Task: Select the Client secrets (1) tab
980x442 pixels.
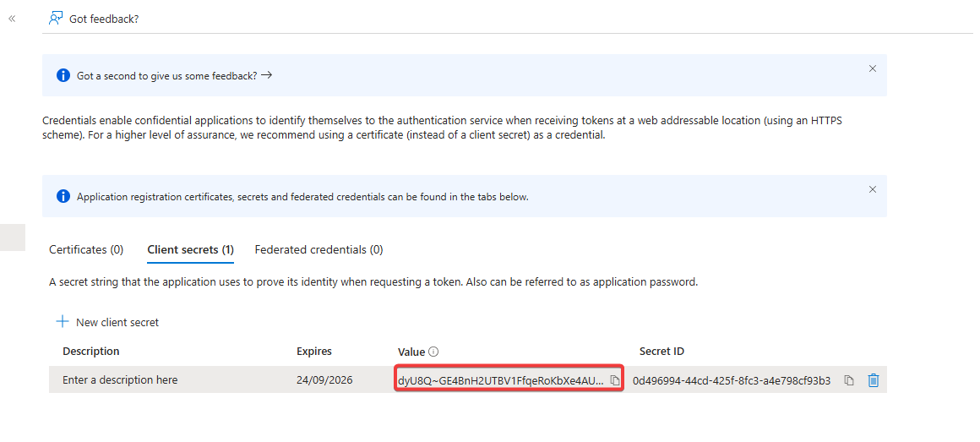Action: 190,249
